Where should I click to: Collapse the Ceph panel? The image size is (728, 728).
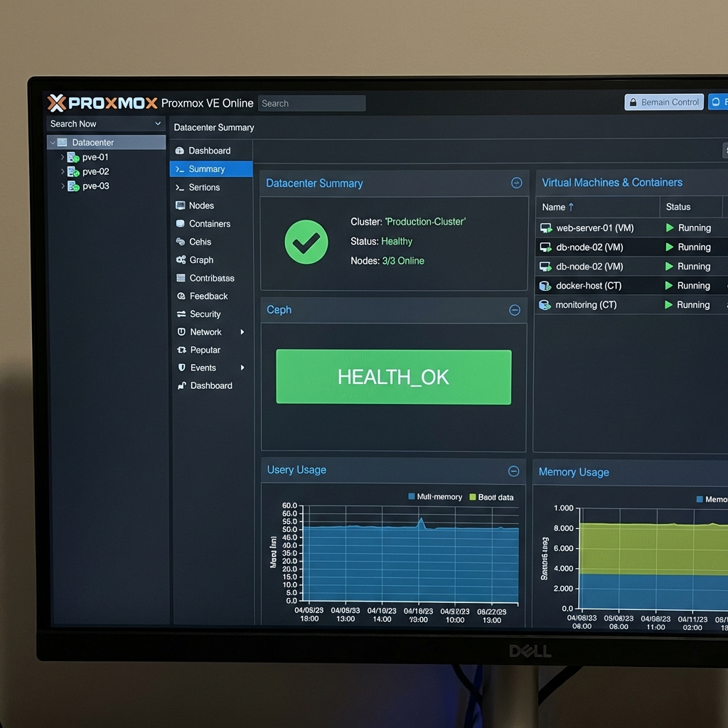pos(514,310)
